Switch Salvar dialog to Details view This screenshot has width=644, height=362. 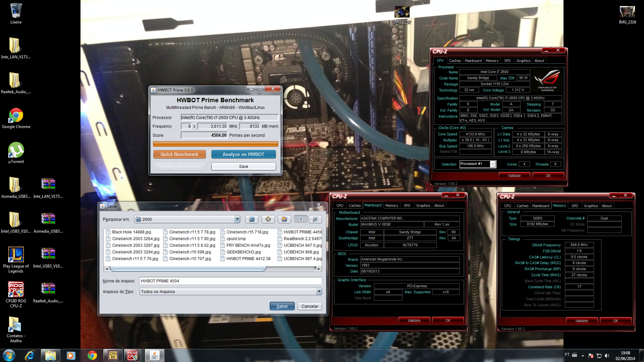point(315,219)
